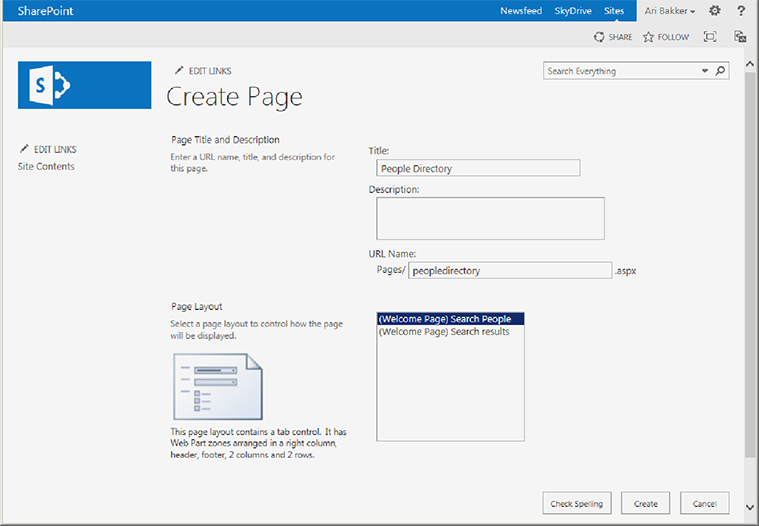Click the Follow star icon
The image size is (759, 526).
click(648, 37)
